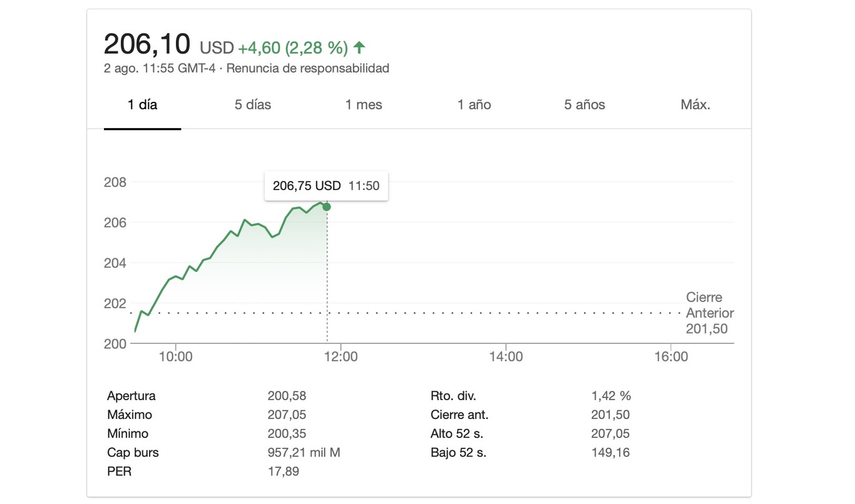
Task: Switch to the 1 día tab
Action: point(143,105)
